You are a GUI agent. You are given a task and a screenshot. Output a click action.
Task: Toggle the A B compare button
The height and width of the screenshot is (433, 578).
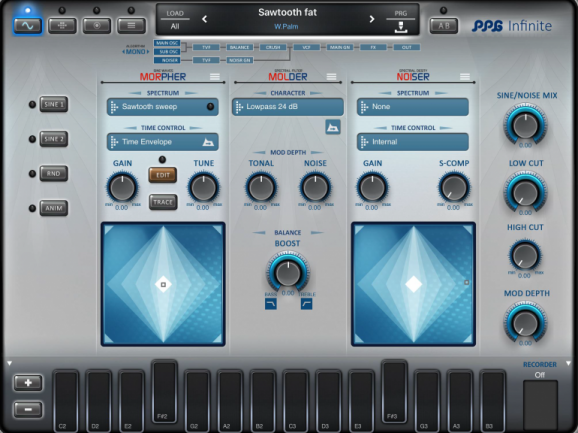(x=444, y=25)
